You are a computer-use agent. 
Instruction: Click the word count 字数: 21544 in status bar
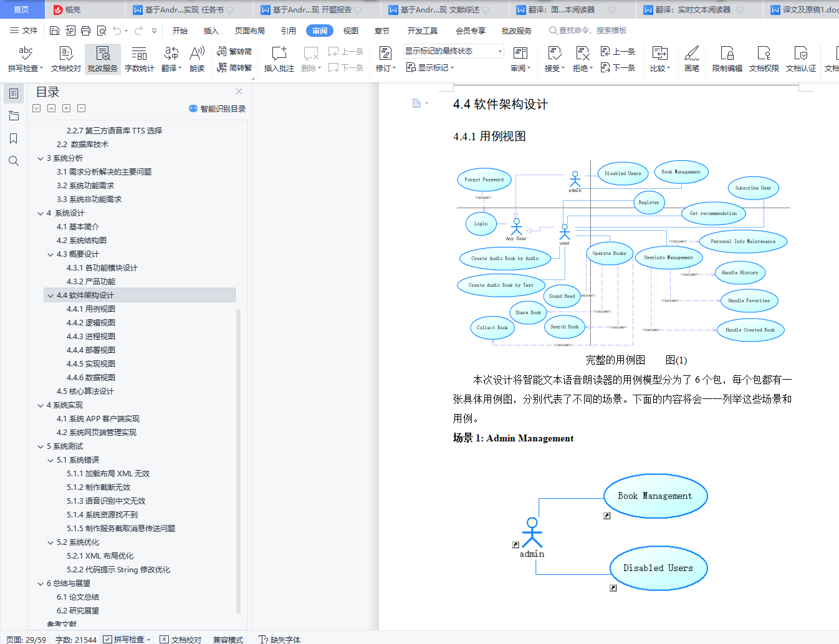[x=76, y=639]
